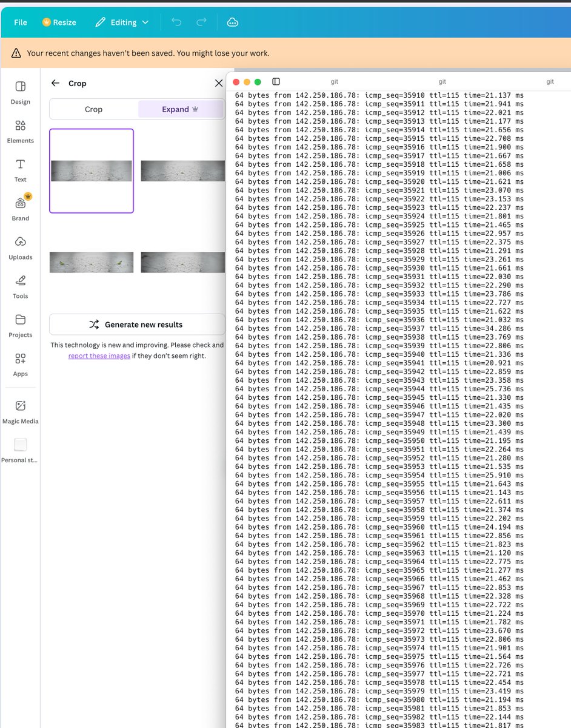571x728 pixels.
Task: Click the terminal line with time=20.921 ms
Action: (379, 363)
